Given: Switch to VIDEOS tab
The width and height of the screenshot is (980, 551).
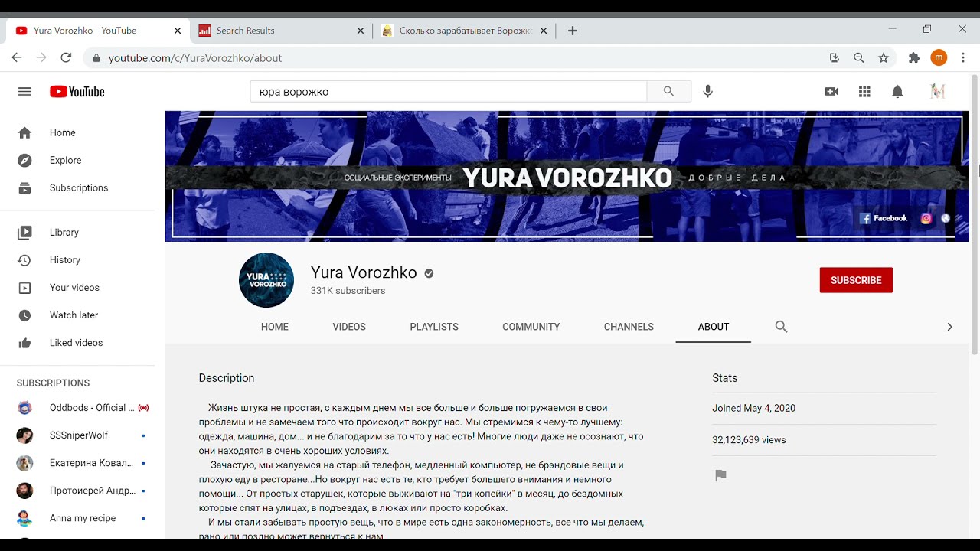Looking at the screenshot, I should pos(349,327).
